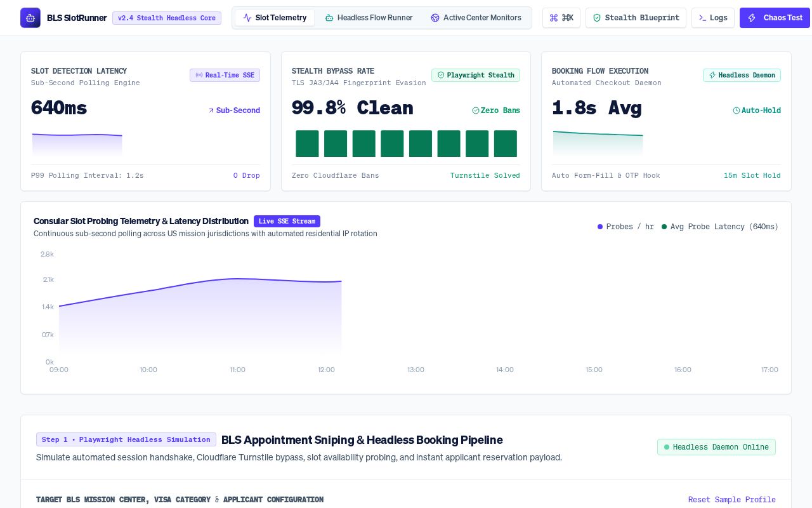Click the 1.8s Avg value

597,109
